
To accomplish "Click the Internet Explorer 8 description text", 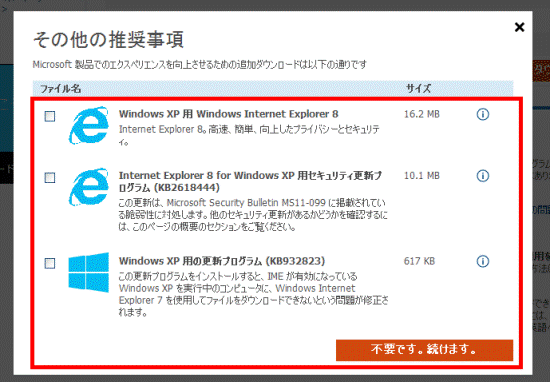I will [x=249, y=136].
